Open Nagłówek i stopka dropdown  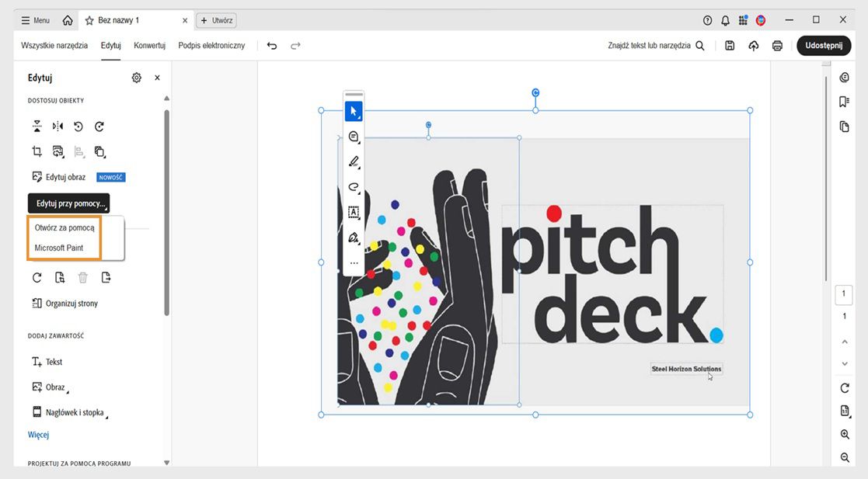(70, 413)
